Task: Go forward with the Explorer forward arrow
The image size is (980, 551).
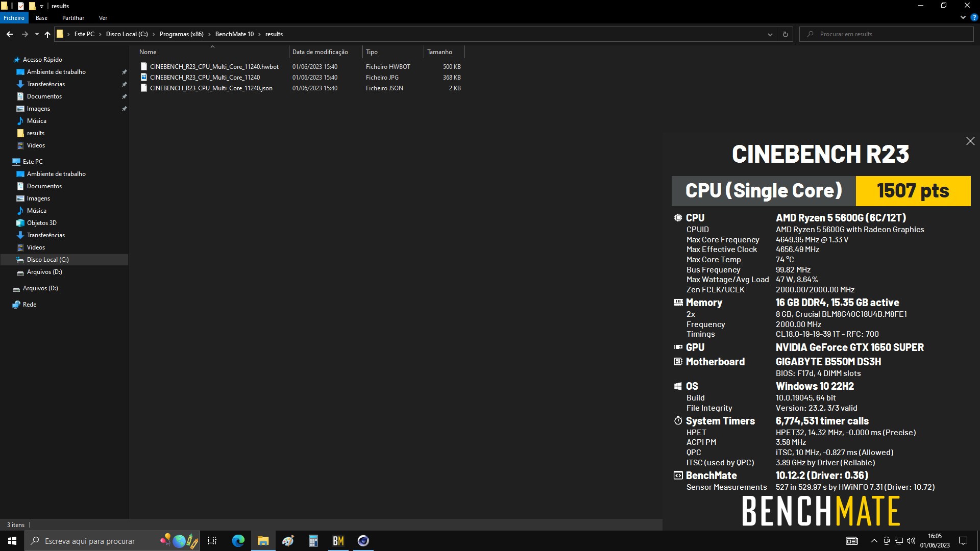Action: click(x=24, y=34)
